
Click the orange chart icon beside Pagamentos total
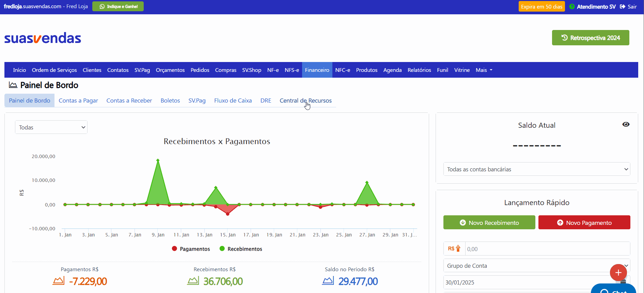(59, 281)
